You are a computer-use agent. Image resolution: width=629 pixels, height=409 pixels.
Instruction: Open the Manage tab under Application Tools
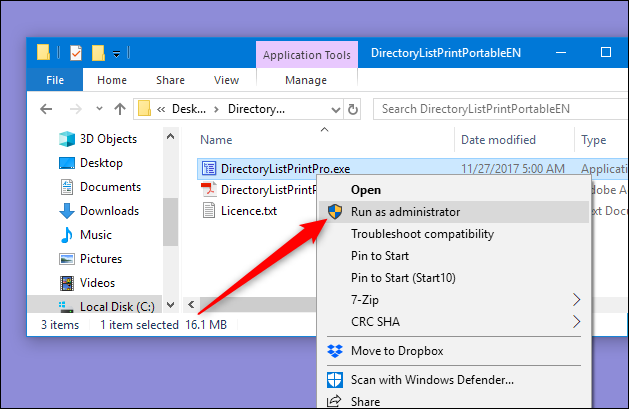pyautogui.click(x=306, y=80)
